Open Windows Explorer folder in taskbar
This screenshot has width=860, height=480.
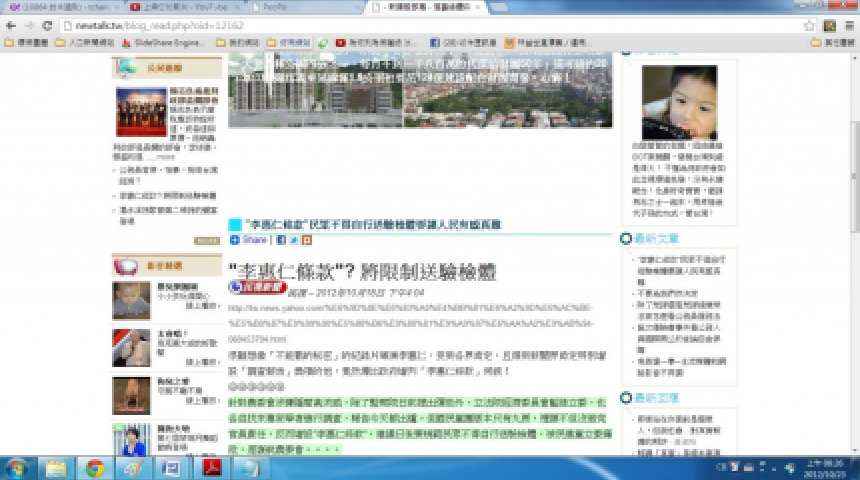(55, 467)
